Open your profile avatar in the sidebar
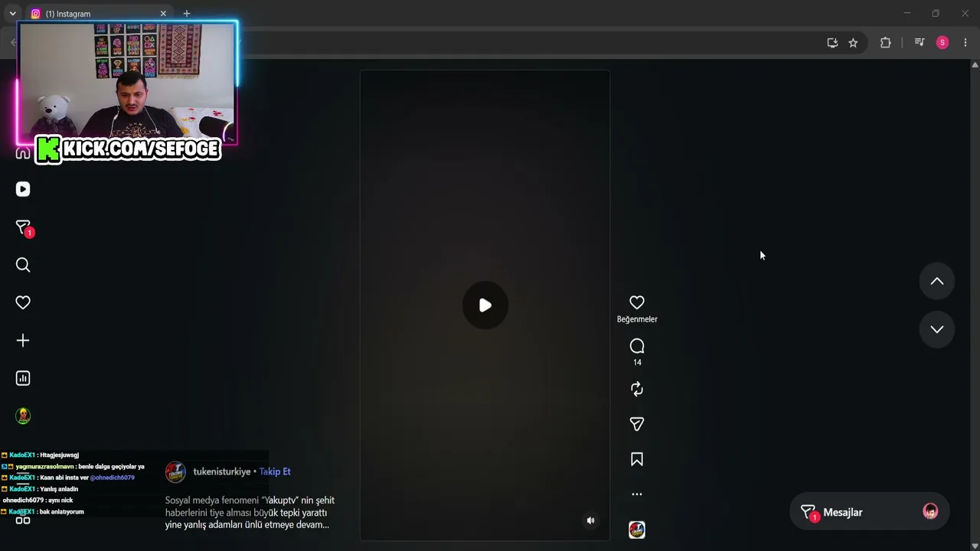The height and width of the screenshot is (551, 980). pos(23,416)
